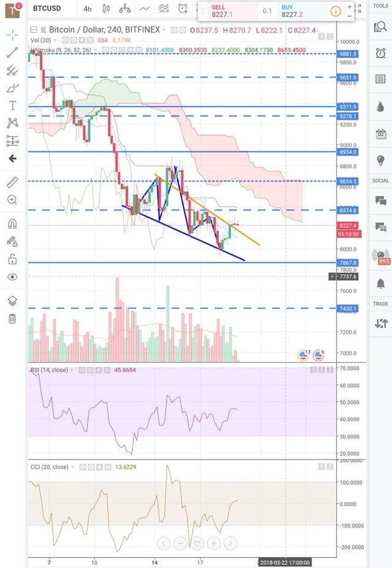Toggle hide all drawings eye icon

[x=12, y=277]
